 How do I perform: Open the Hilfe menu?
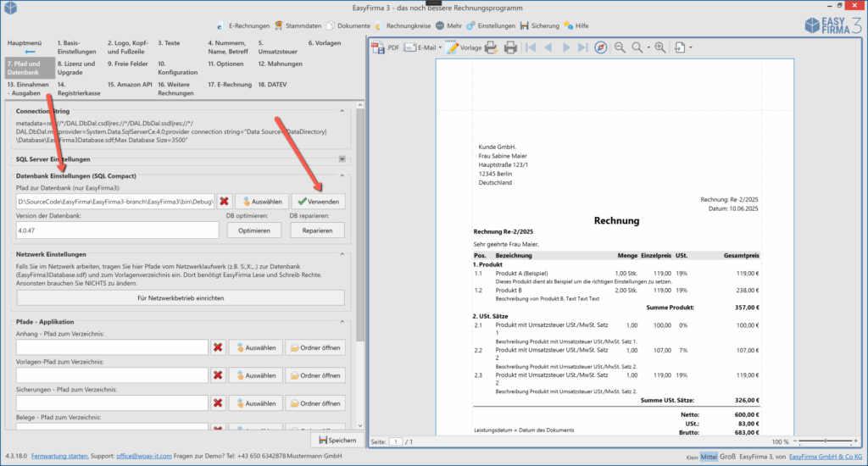click(576, 26)
